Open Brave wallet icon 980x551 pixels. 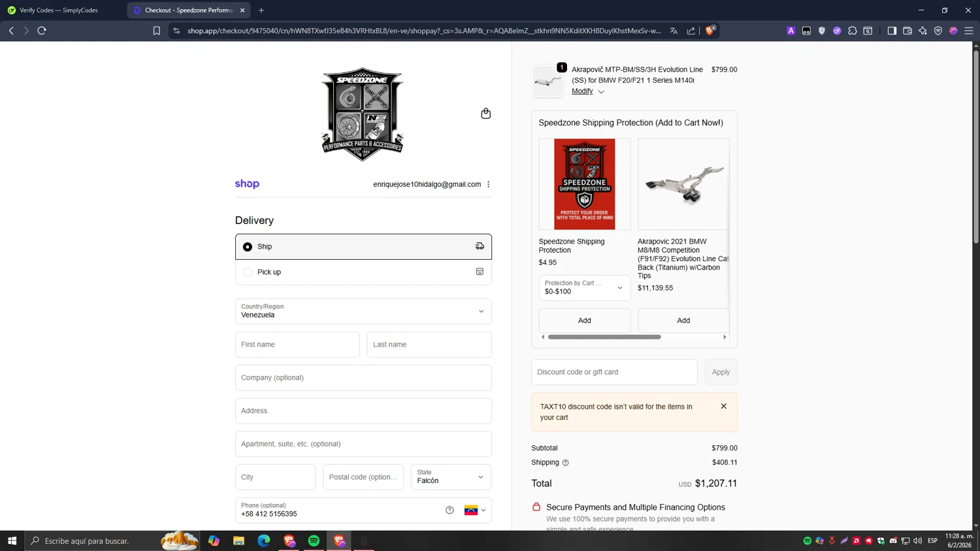coord(907,31)
